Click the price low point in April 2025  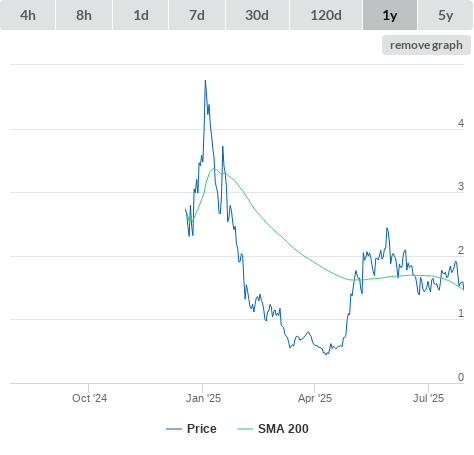pos(326,354)
